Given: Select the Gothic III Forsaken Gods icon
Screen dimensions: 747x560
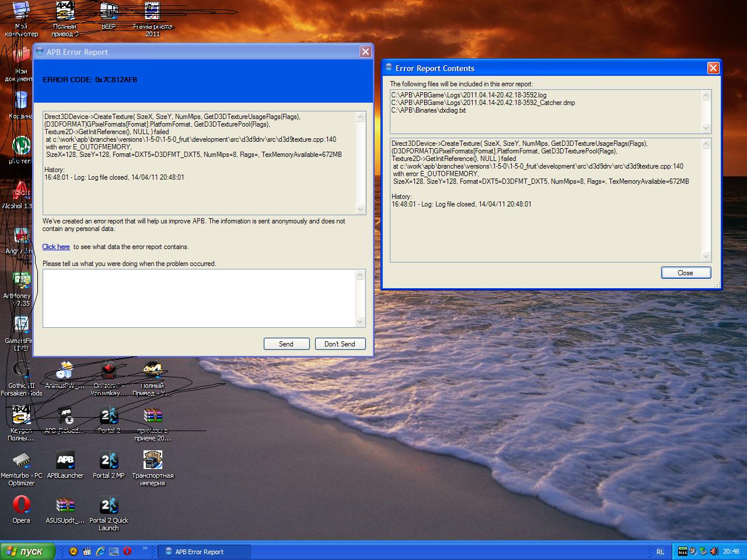Looking at the screenshot, I should pyautogui.click(x=22, y=379).
